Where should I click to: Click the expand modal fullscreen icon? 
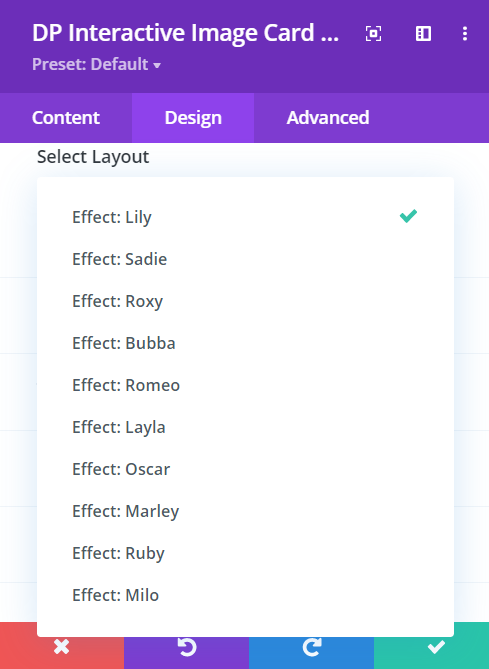pos(373,34)
